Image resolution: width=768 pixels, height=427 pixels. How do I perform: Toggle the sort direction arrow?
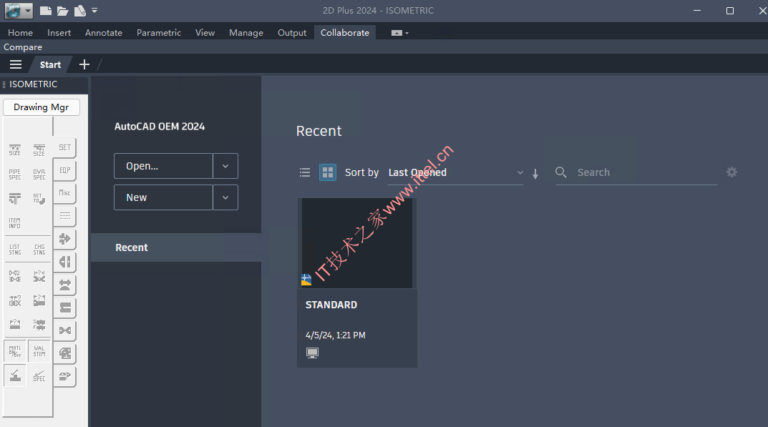click(535, 173)
